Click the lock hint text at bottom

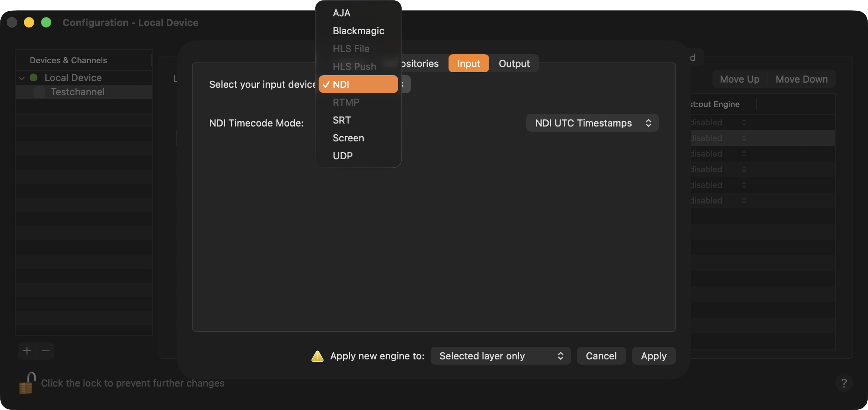(133, 383)
